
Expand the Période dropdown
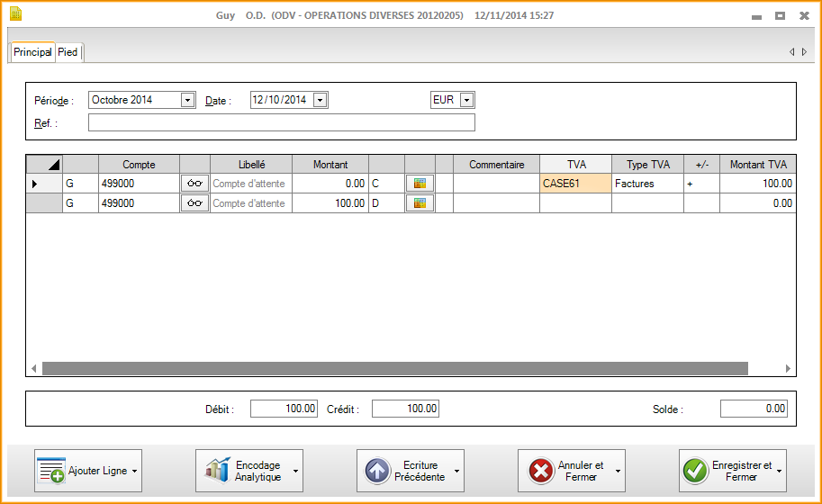187,101
